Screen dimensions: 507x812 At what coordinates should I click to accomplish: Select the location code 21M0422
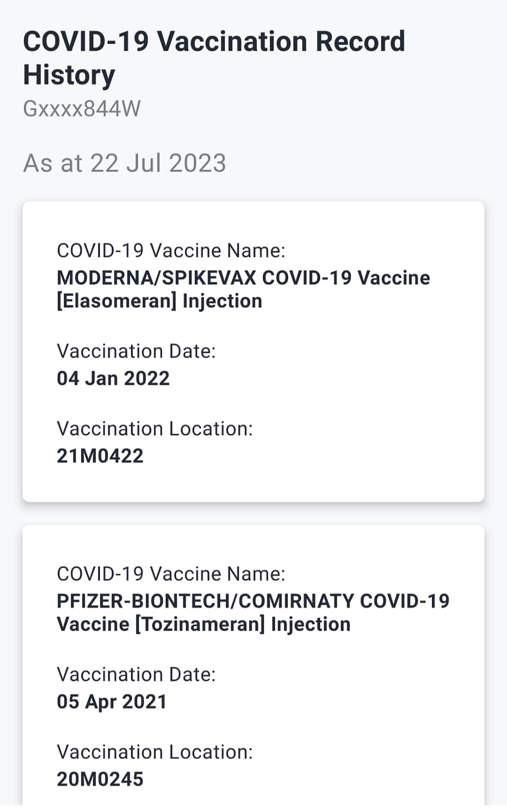click(x=100, y=456)
